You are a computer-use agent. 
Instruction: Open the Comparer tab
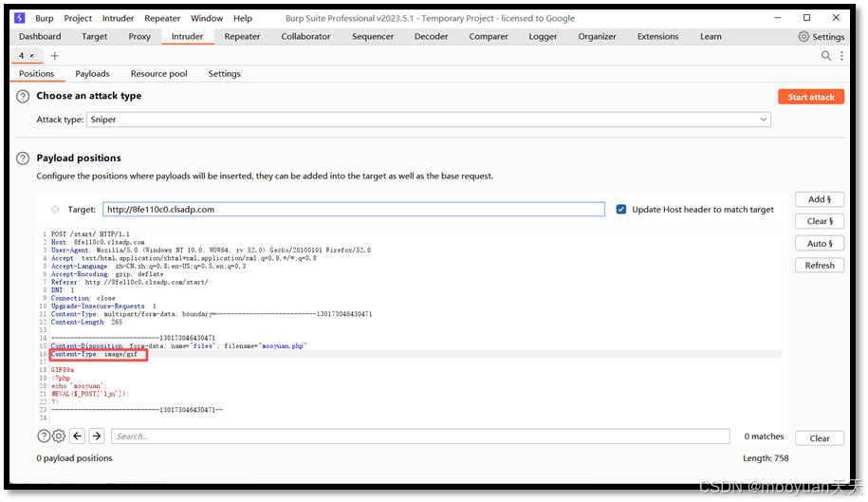tap(489, 36)
